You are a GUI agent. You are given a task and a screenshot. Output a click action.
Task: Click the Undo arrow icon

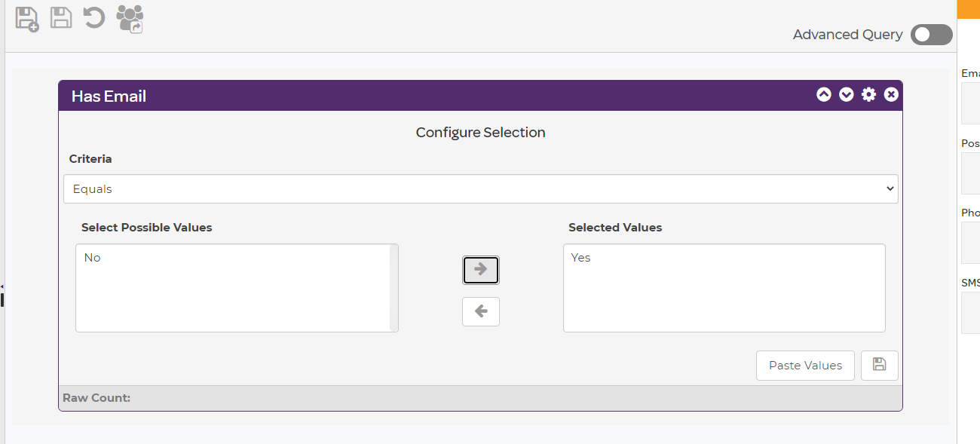pos(93,17)
